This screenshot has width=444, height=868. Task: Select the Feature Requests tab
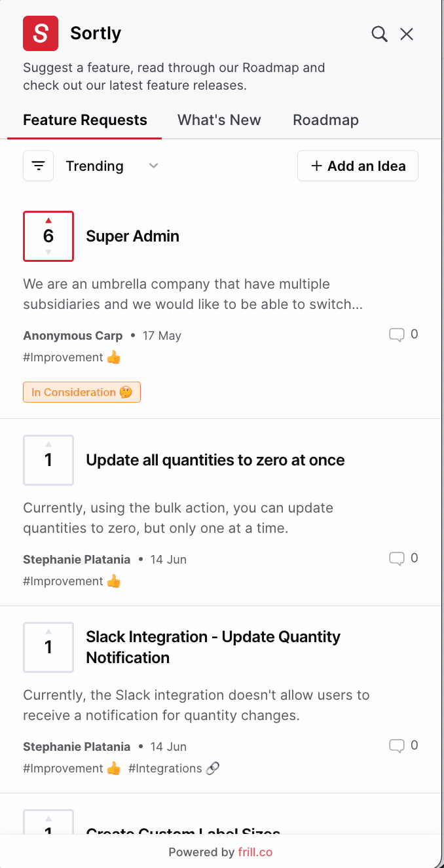tap(84, 120)
